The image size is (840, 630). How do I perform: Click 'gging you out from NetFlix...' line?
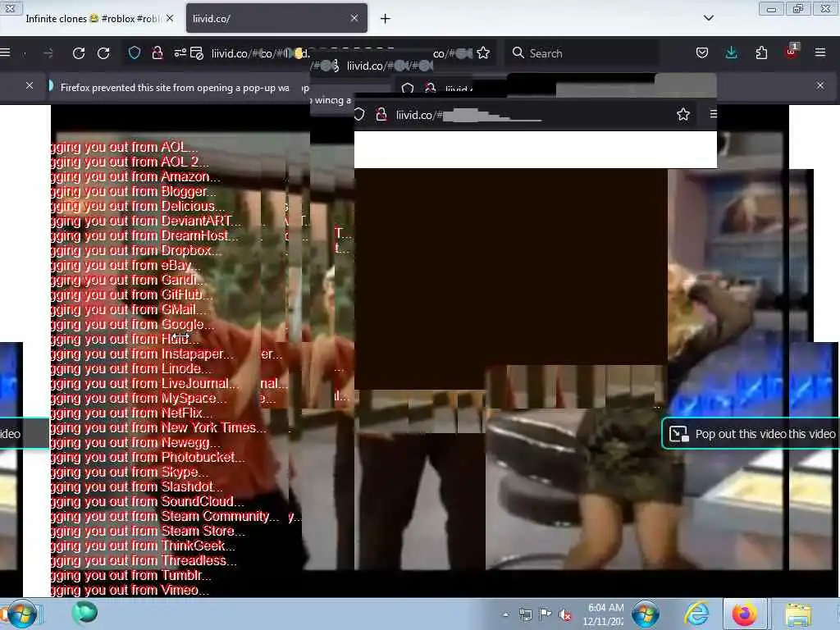(132, 413)
